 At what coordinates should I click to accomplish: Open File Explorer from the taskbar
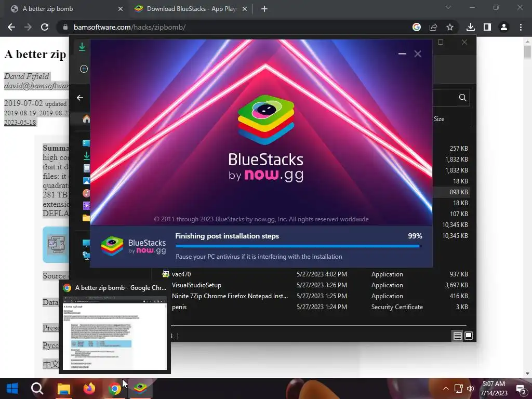(x=63, y=389)
